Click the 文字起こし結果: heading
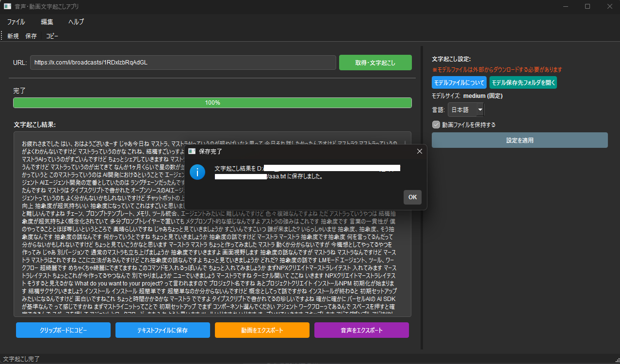 tap(35, 125)
